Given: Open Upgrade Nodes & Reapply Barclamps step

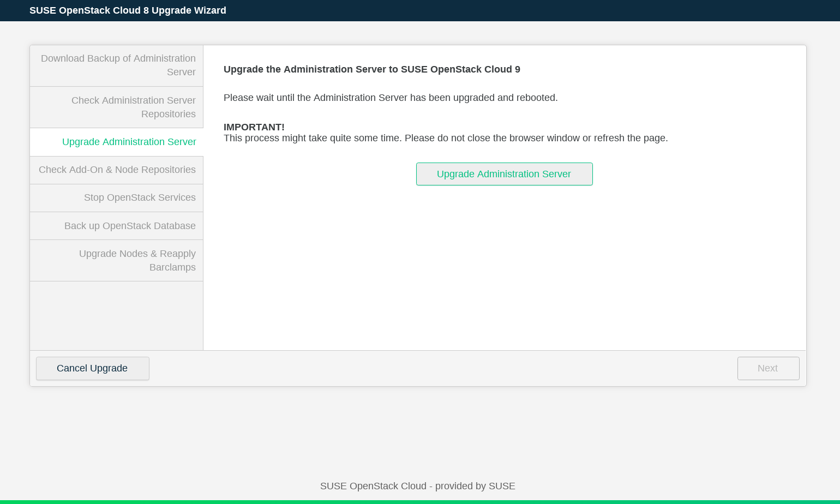Looking at the screenshot, I should click(x=137, y=260).
